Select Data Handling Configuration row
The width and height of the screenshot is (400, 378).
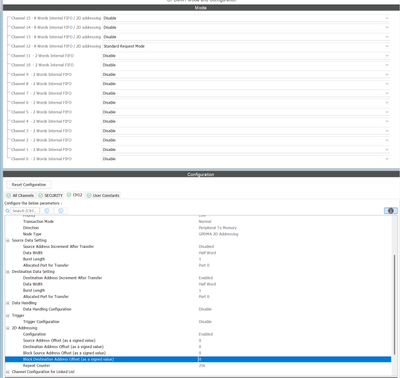pos(198,309)
